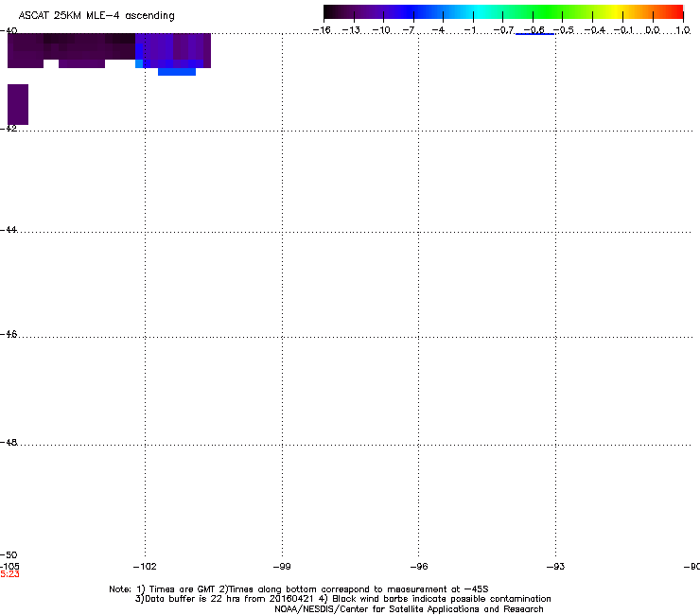Click the -102 longitude axis label
The image size is (700, 615).
tap(145, 567)
